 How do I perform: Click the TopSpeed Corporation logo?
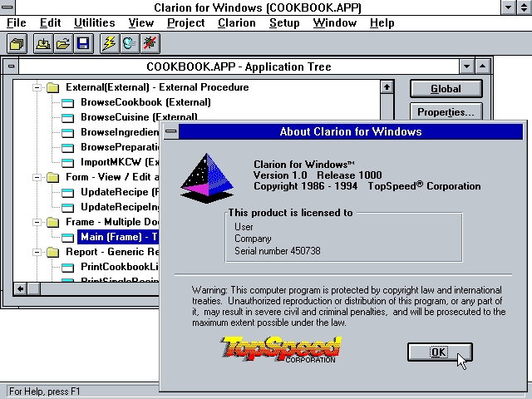coord(281,349)
